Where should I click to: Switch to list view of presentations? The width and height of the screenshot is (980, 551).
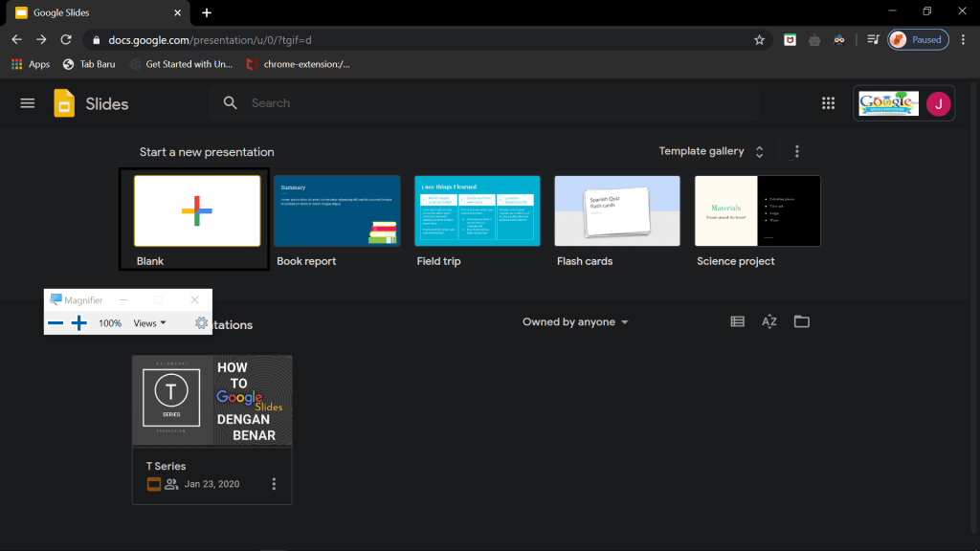click(x=737, y=321)
